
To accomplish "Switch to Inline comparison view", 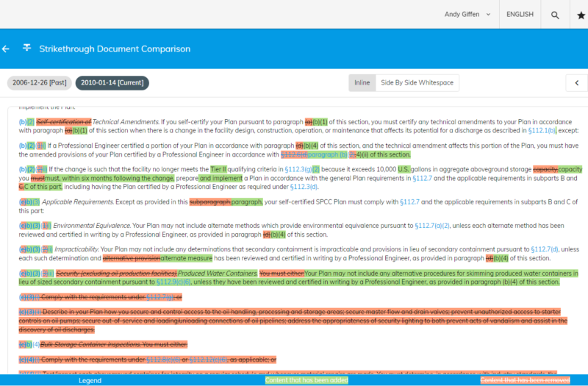I will [x=362, y=83].
